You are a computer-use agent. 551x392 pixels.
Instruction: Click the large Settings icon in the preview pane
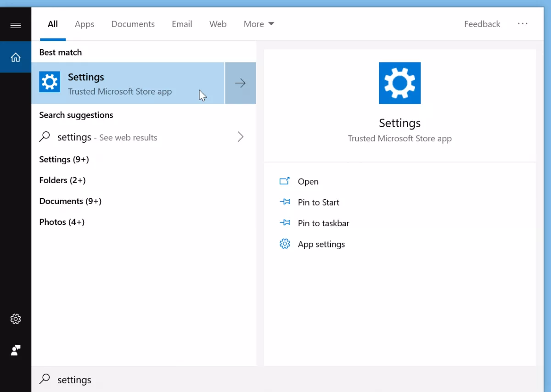pos(399,83)
